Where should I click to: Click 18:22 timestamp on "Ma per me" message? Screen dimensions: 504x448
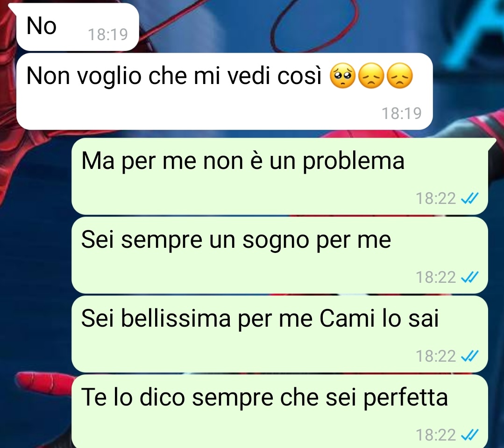pyautogui.click(x=436, y=198)
